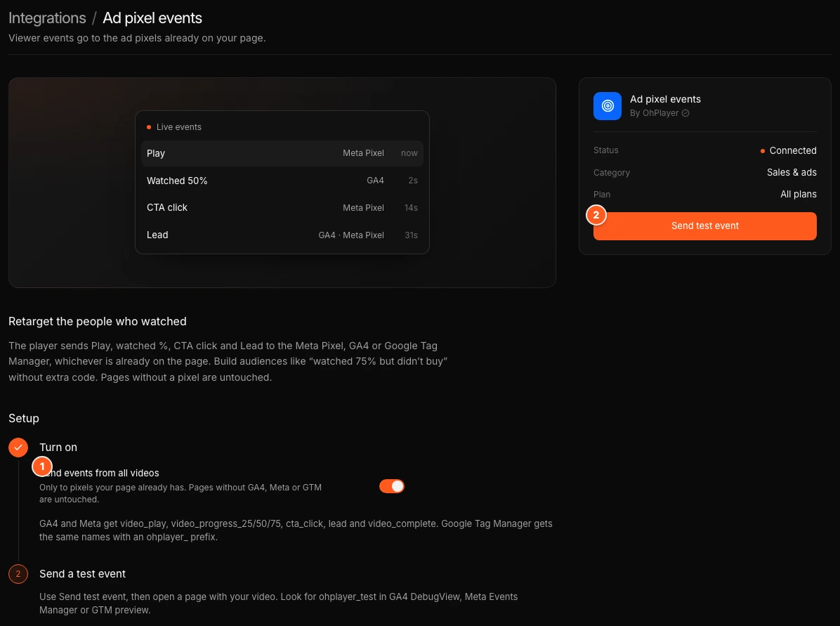Toggle off Send events from all videos
The height and width of the screenshot is (626, 840).
[392, 486]
